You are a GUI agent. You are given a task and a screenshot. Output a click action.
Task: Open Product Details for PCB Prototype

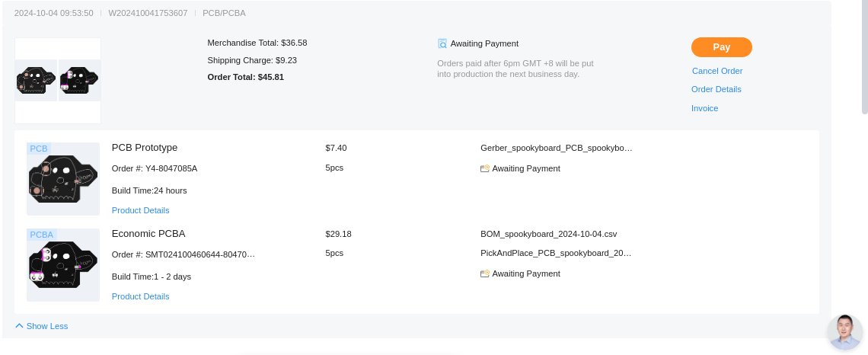point(141,210)
